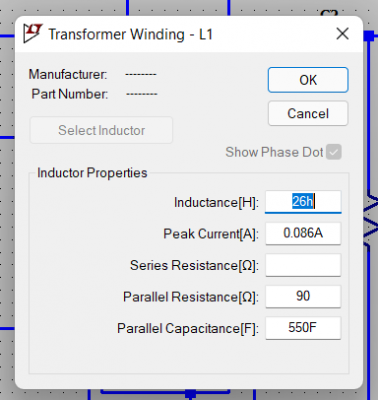The height and width of the screenshot is (400, 378).
Task: Select the blue wire junction behind the dialog's top-right
Action: coord(369,35)
